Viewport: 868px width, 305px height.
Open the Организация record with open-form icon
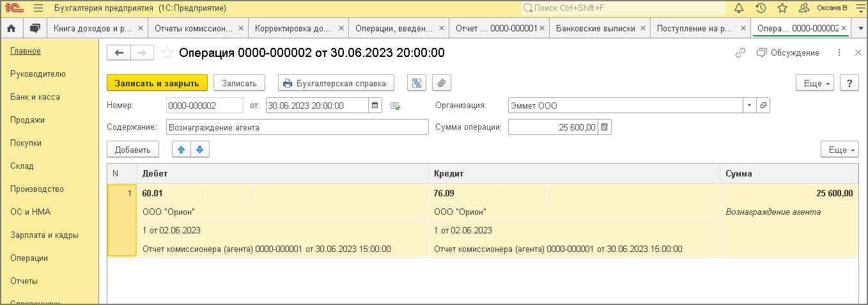[763, 106]
